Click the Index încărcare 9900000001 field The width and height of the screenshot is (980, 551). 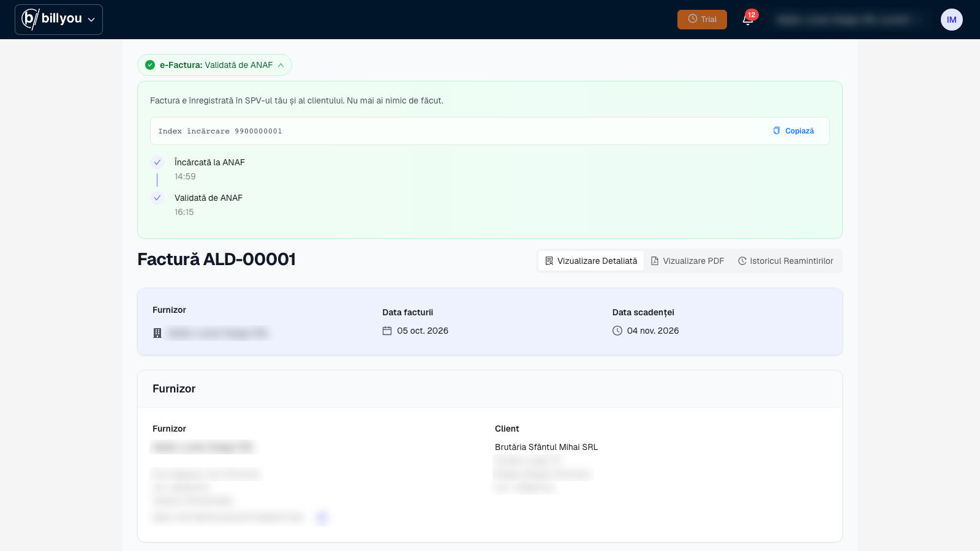490,131
